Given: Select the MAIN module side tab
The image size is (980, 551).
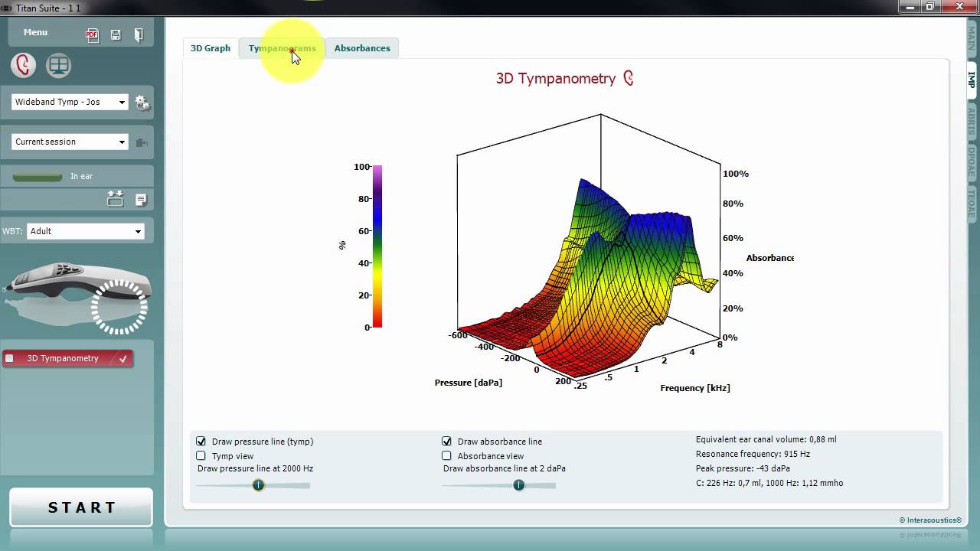Looking at the screenshot, I should [x=972, y=41].
